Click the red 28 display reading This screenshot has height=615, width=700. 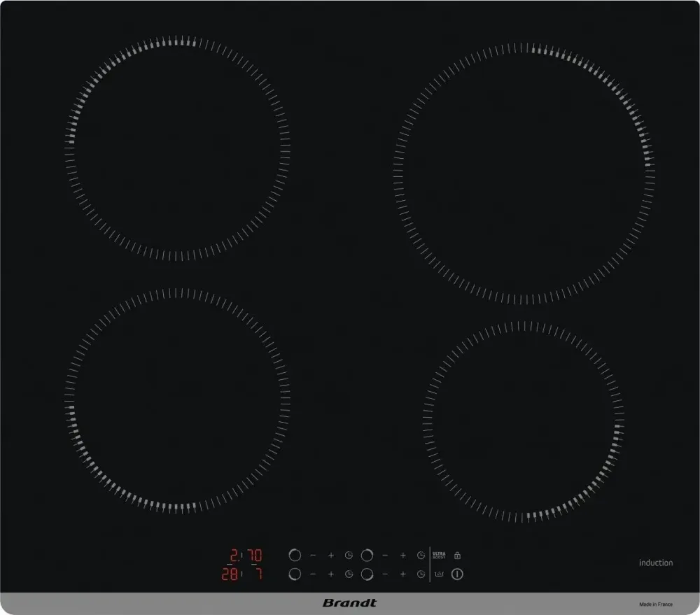point(230,575)
